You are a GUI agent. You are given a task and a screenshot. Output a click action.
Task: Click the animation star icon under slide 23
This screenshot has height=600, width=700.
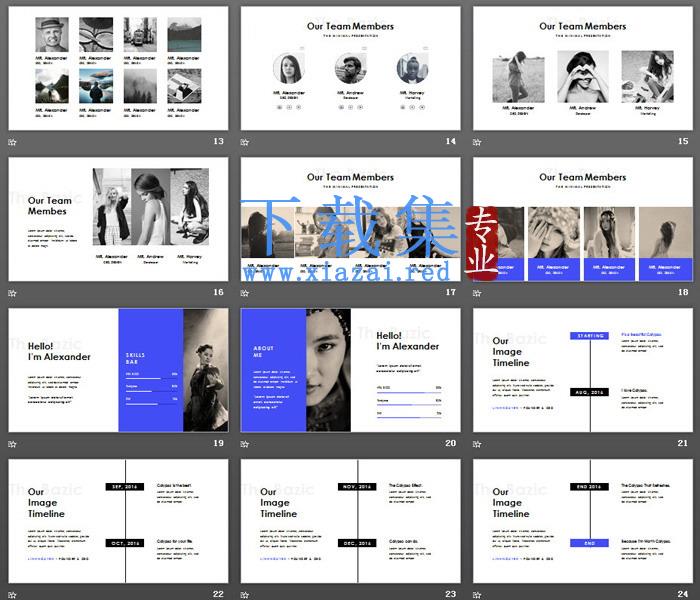point(245,595)
